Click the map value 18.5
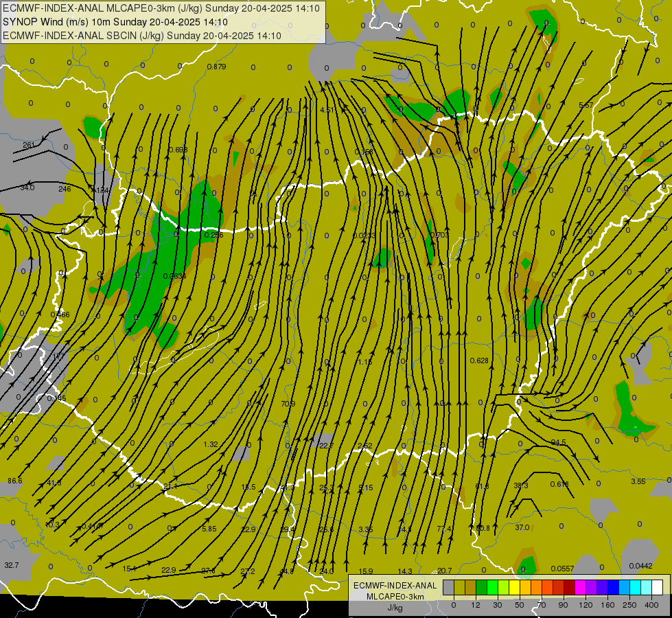Viewport: 672px width, 618px height. 248,487
